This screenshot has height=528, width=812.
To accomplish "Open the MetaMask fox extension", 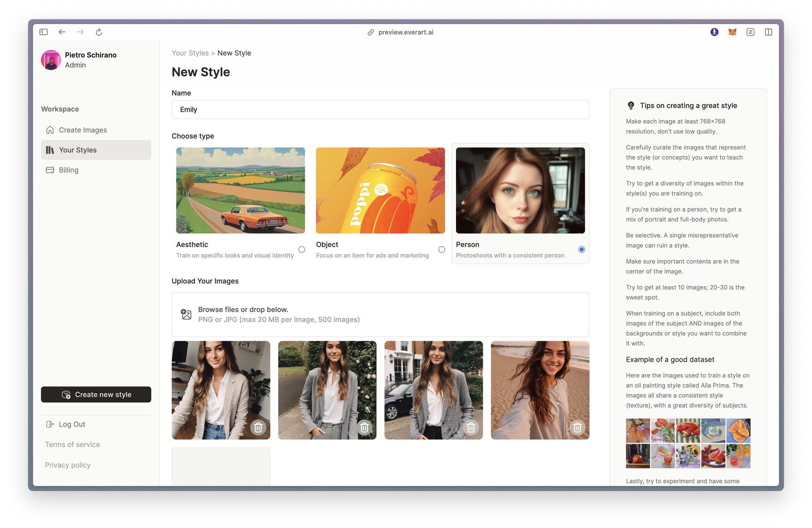I will pyautogui.click(x=732, y=32).
